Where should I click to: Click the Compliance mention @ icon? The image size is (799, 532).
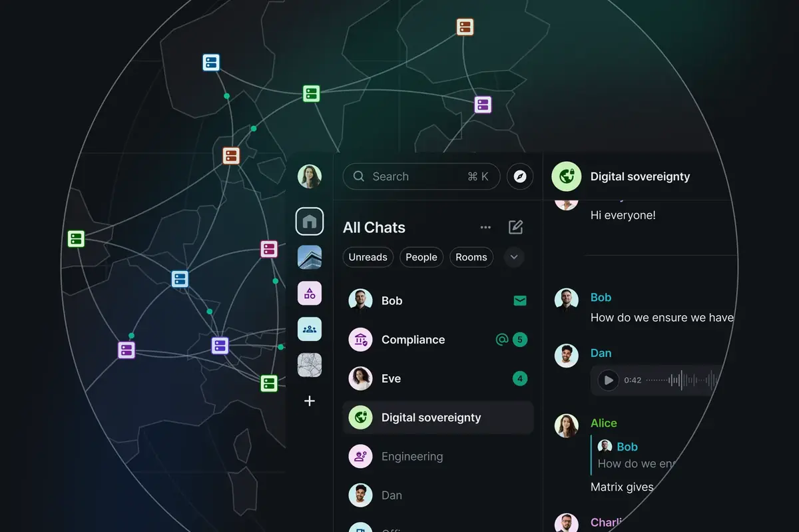click(x=502, y=340)
